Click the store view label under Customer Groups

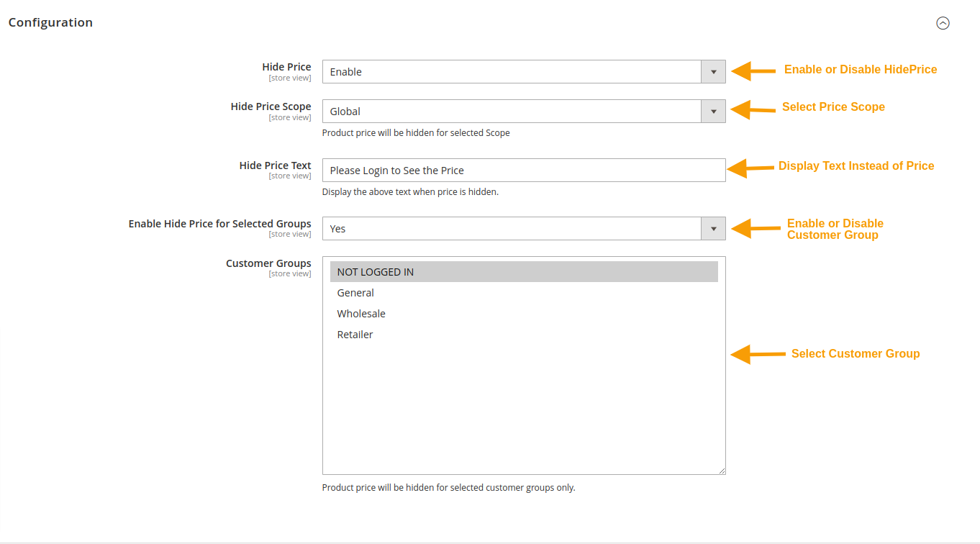tap(290, 273)
